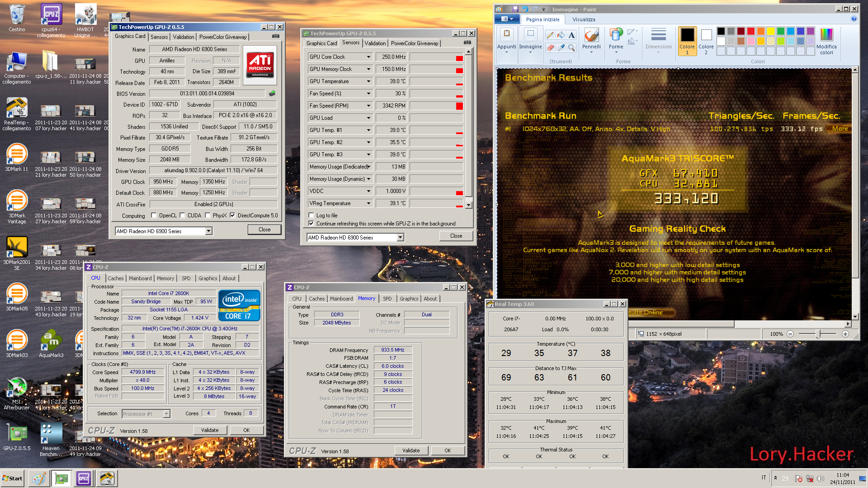Click the camera icon in GPU-Z Sensors window
868x488 pixels.
[467, 42]
